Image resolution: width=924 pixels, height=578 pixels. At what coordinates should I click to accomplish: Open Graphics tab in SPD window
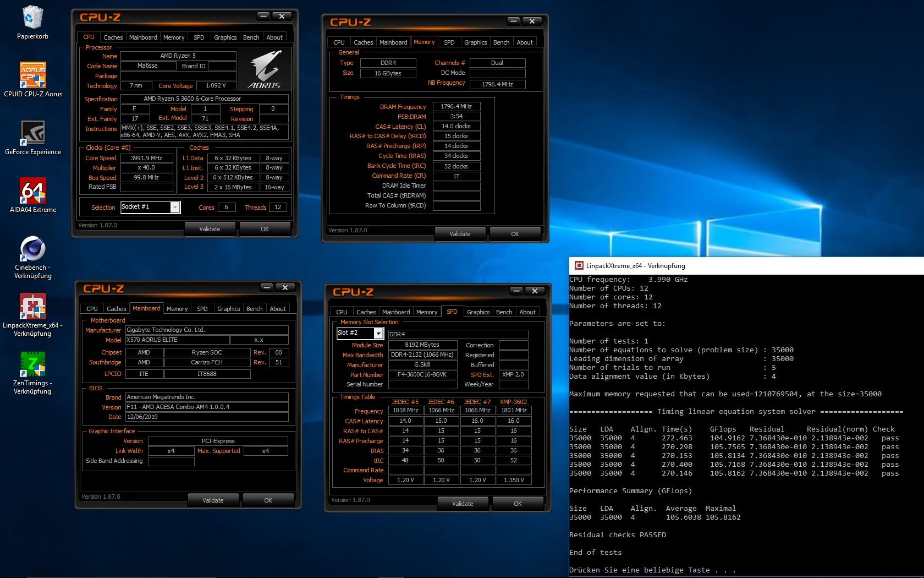pyautogui.click(x=479, y=312)
